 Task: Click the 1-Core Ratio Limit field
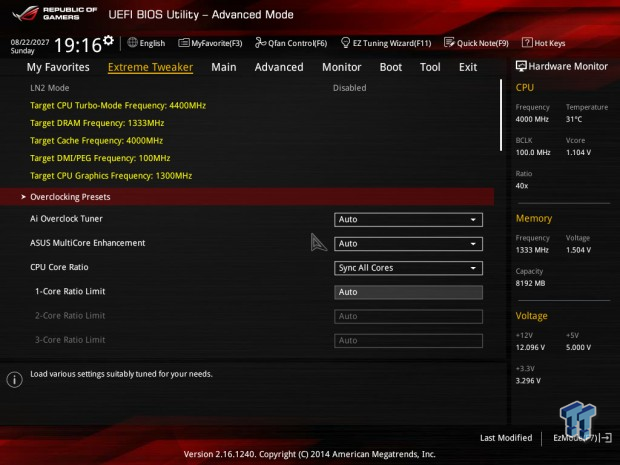click(408, 292)
